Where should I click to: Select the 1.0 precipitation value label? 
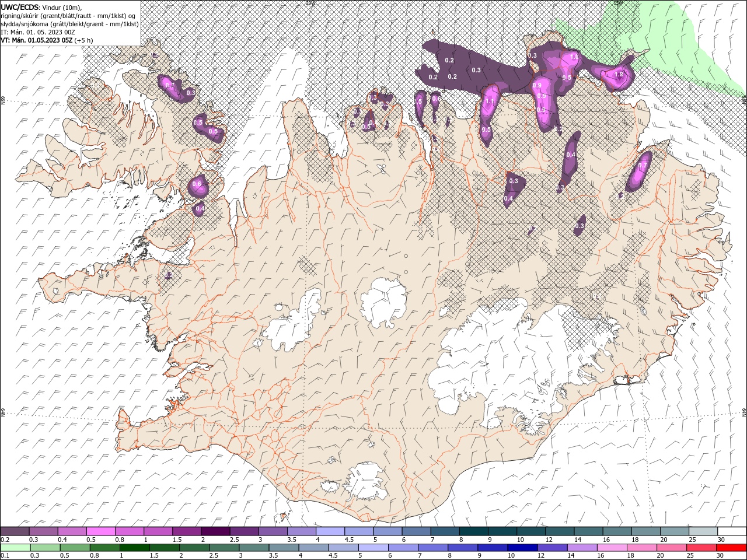pos(573,57)
